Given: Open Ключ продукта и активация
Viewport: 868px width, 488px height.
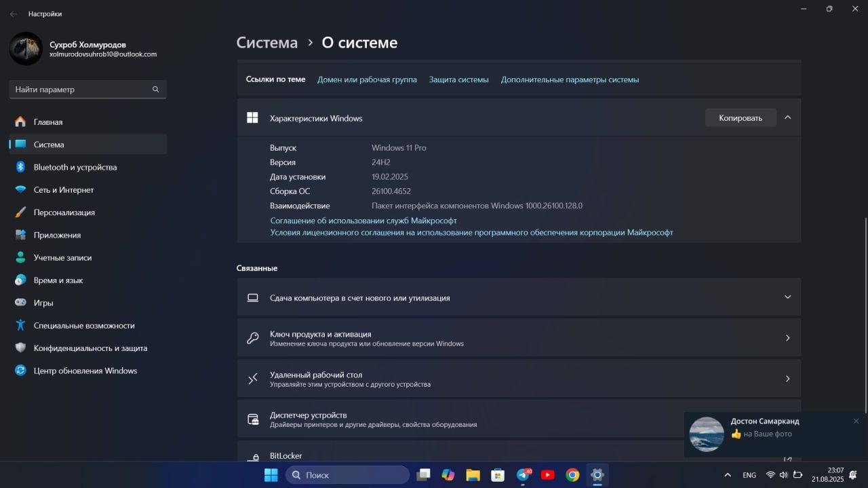Looking at the screenshot, I should coord(519,338).
